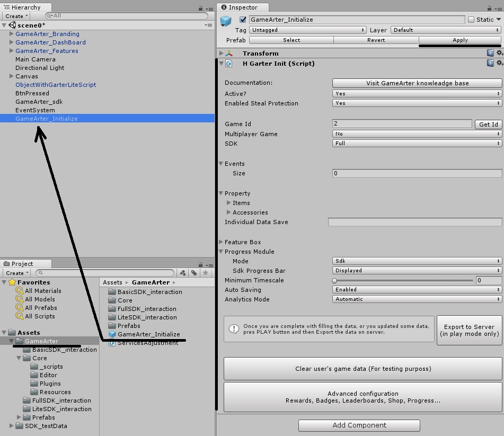Toggle the GameArter_Initialize active checkbox
Screen dimensions: 504x436
click(243, 20)
